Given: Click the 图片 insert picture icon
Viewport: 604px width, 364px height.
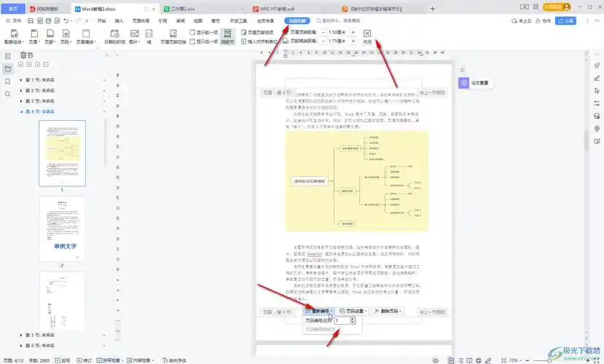Looking at the screenshot, I should [x=135, y=36].
